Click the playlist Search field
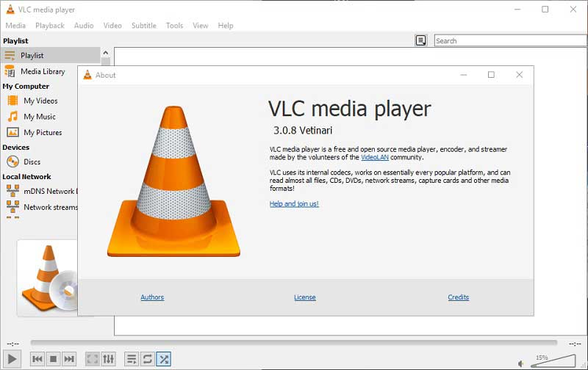The width and height of the screenshot is (588, 370). click(510, 40)
